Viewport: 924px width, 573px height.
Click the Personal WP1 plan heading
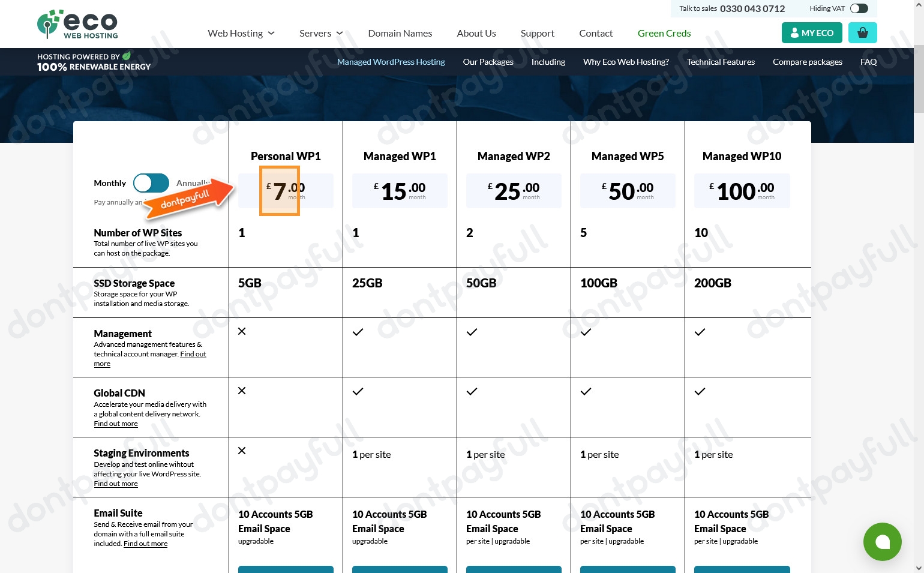286,156
